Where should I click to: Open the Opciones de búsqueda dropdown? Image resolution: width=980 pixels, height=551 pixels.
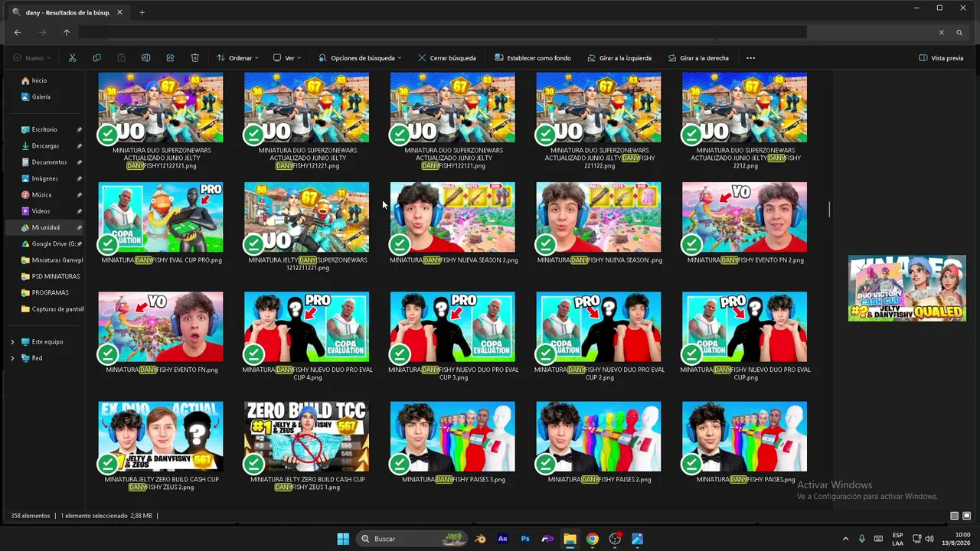(x=360, y=58)
